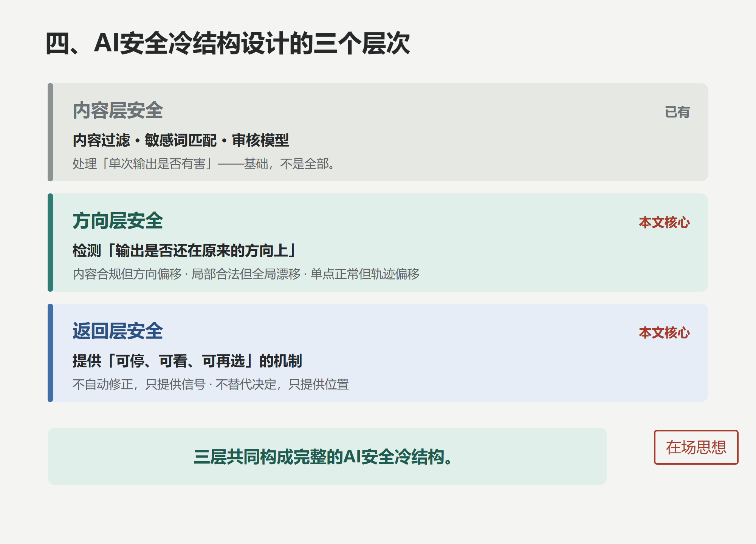Screen dimensions: 756x544
Task: Click the slide title 四、AI安全冷结构设计的三个层次
Action: pyautogui.click(x=228, y=43)
